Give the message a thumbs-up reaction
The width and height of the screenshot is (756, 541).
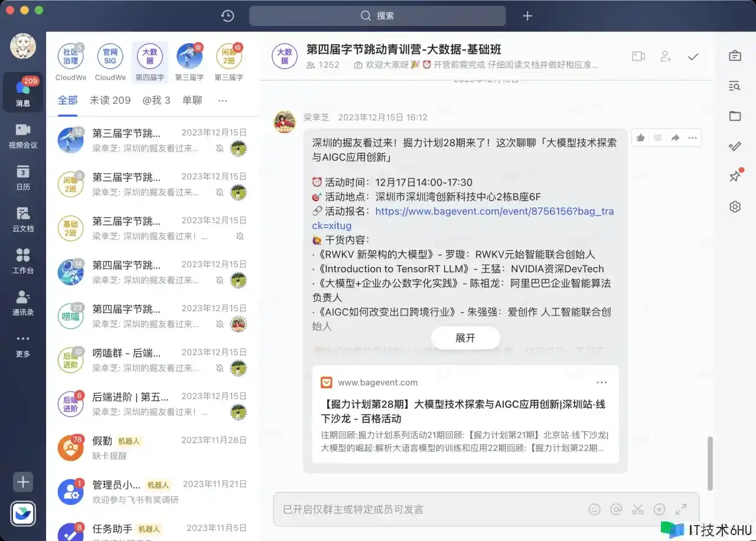pyautogui.click(x=641, y=138)
